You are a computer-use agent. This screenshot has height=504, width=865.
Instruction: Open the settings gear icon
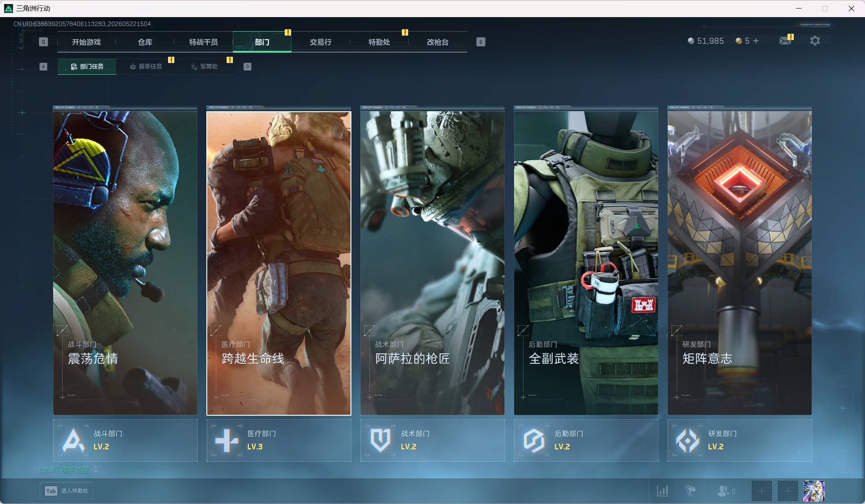815,41
